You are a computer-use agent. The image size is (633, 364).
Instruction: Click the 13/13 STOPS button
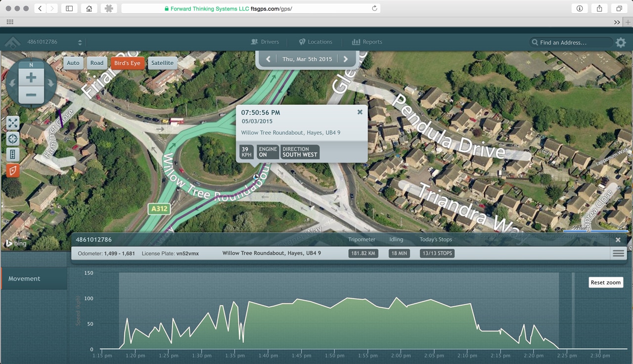(x=437, y=253)
